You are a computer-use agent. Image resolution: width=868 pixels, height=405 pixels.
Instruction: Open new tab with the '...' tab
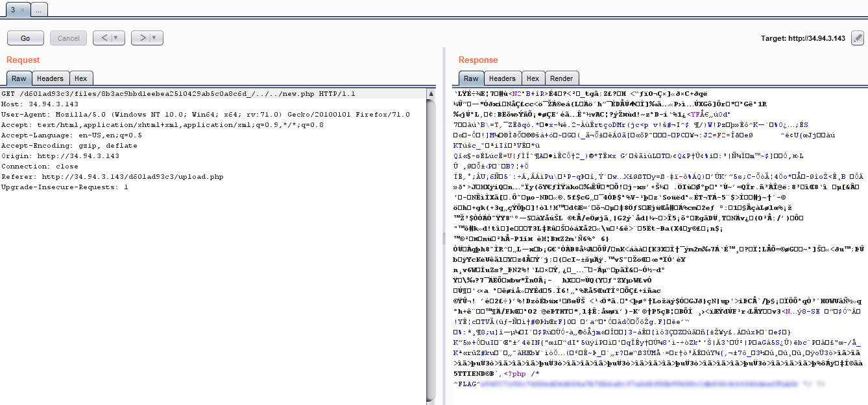coord(38,10)
